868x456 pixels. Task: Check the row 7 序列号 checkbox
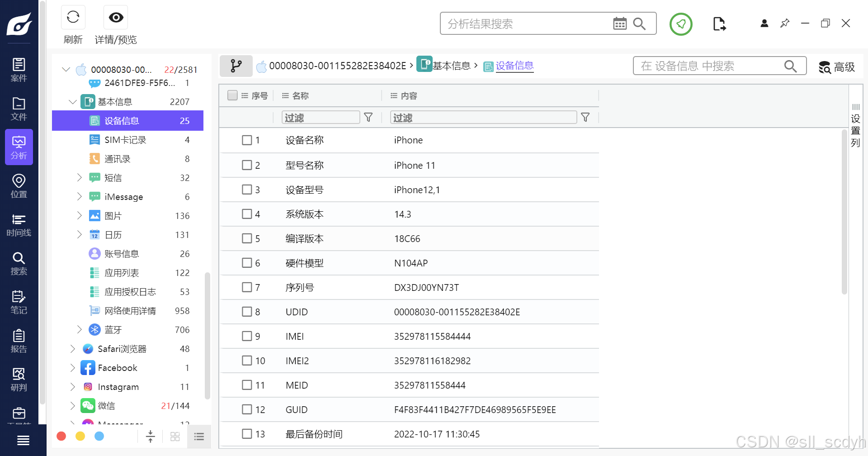point(247,287)
